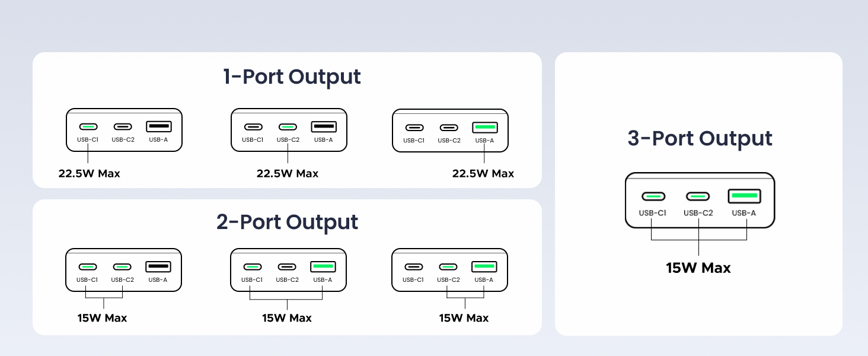Click unlit USB-C1 port in the 1-Port USB-A diagram
This screenshot has height=356, width=868.
[414, 127]
